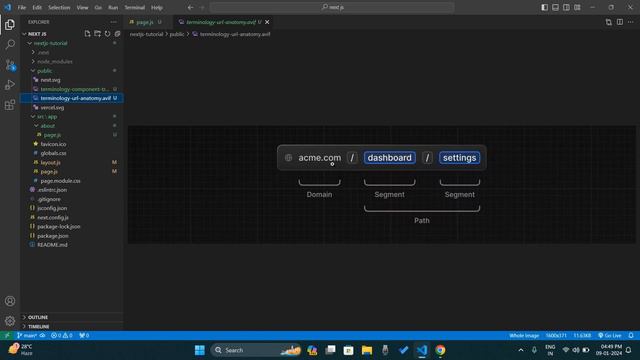The width and height of the screenshot is (640, 360).
Task: Click the command center search box
Action: 332,7
